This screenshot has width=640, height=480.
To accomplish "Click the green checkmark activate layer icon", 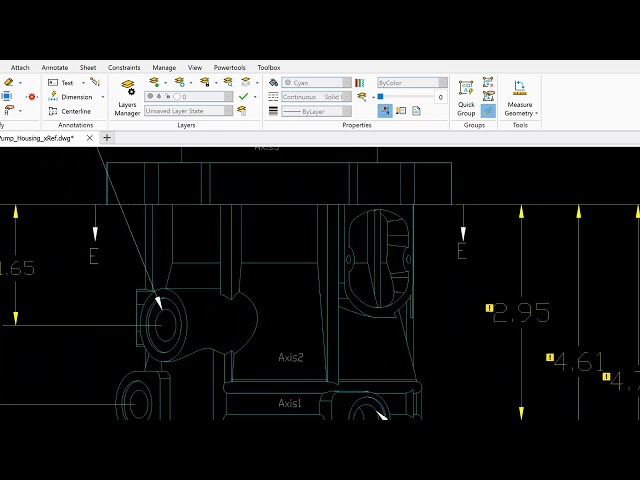I will coord(243,97).
